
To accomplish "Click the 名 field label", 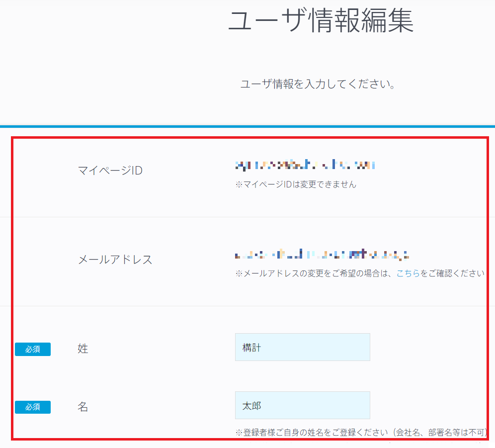I will pyautogui.click(x=83, y=407).
